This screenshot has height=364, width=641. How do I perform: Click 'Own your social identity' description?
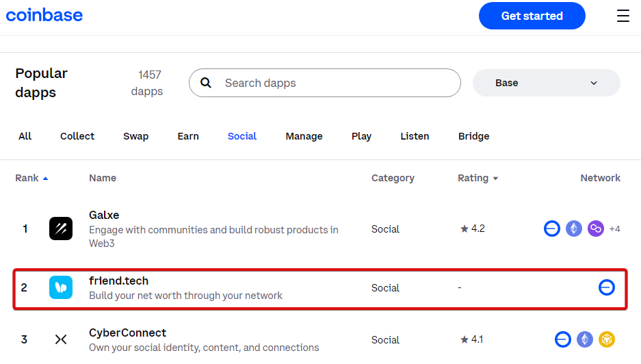tap(204, 348)
